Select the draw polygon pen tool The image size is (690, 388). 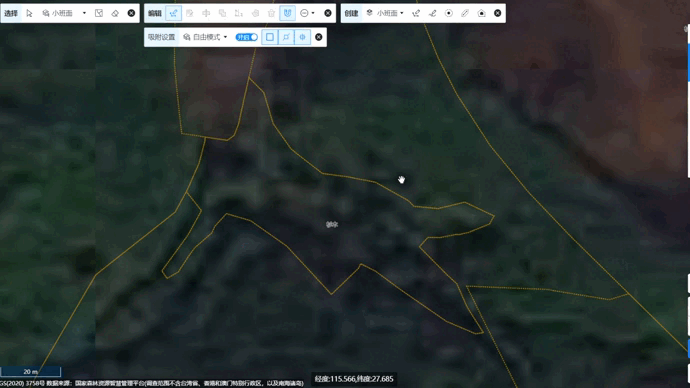(x=415, y=13)
